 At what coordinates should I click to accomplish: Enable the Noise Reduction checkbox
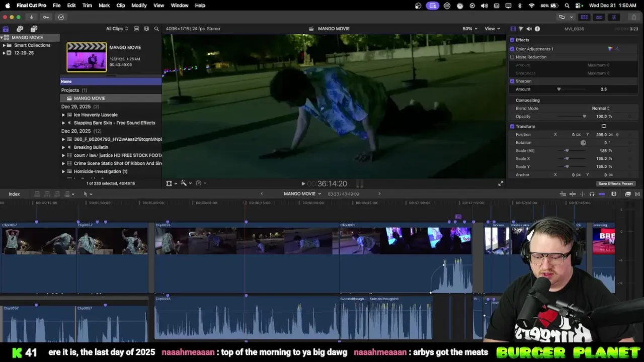(512, 57)
